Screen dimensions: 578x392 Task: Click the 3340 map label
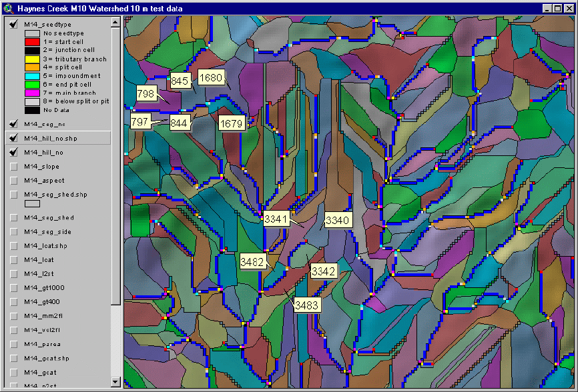point(337,220)
